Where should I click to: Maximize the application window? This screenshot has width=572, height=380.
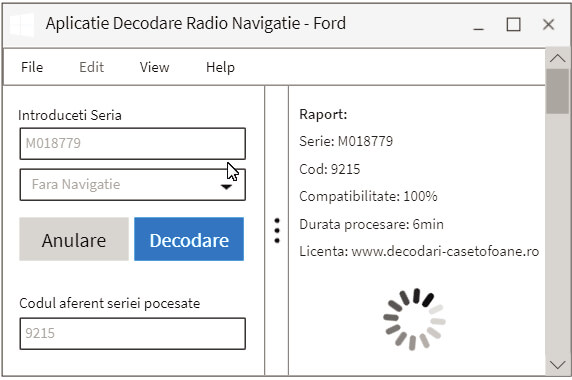(x=513, y=25)
